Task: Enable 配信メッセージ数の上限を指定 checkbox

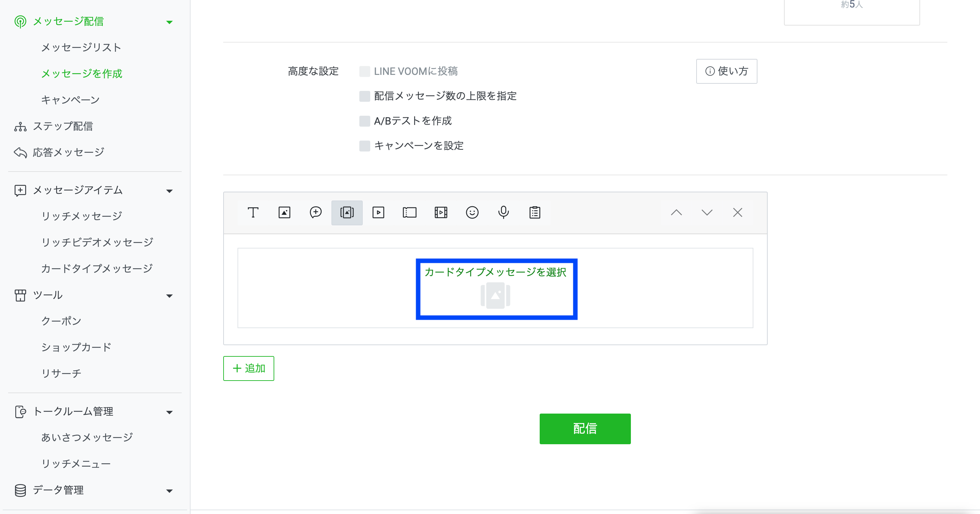Action: pyautogui.click(x=364, y=96)
